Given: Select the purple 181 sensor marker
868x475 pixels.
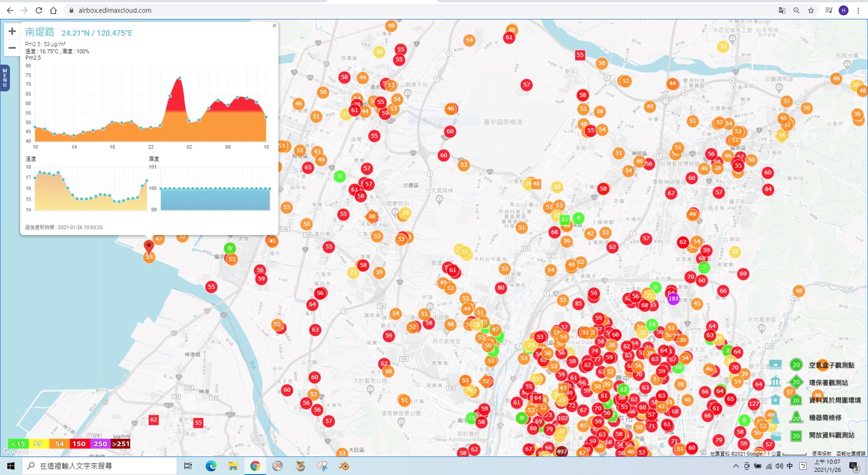Looking at the screenshot, I should [673, 298].
